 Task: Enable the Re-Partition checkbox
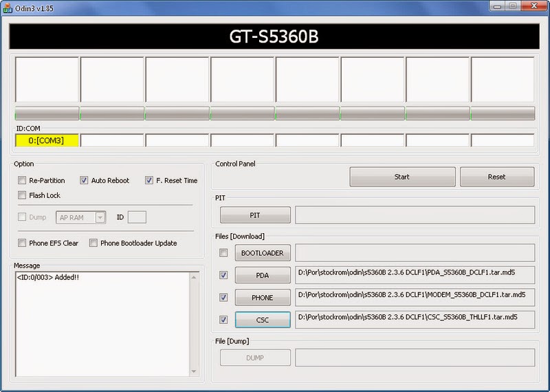pyautogui.click(x=22, y=180)
